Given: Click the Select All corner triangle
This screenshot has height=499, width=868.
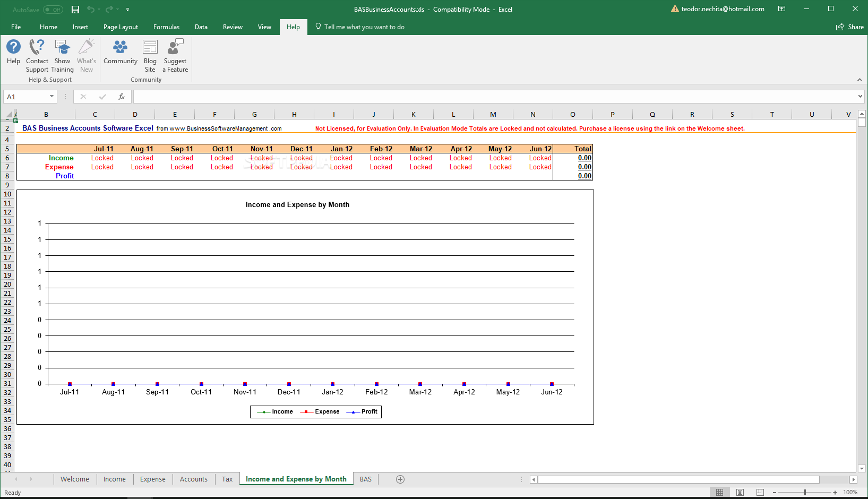Looking at the screenshot, I should coord(9,114).
